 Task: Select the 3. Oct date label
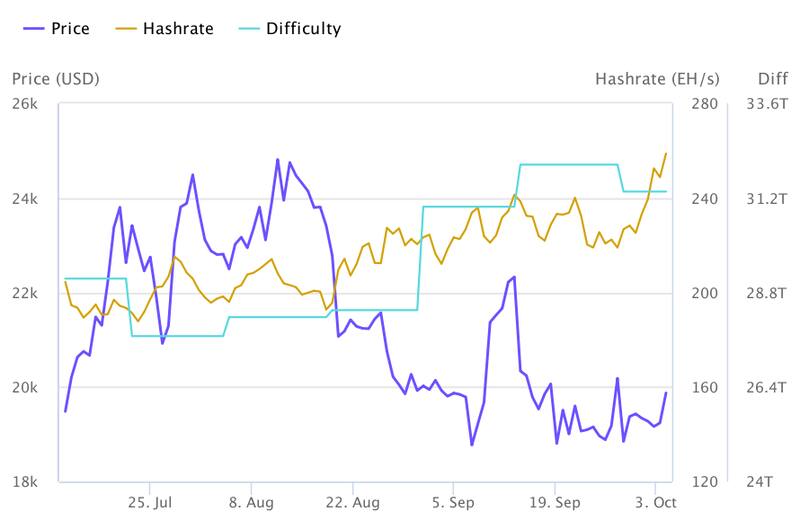(x=656, y=501)
